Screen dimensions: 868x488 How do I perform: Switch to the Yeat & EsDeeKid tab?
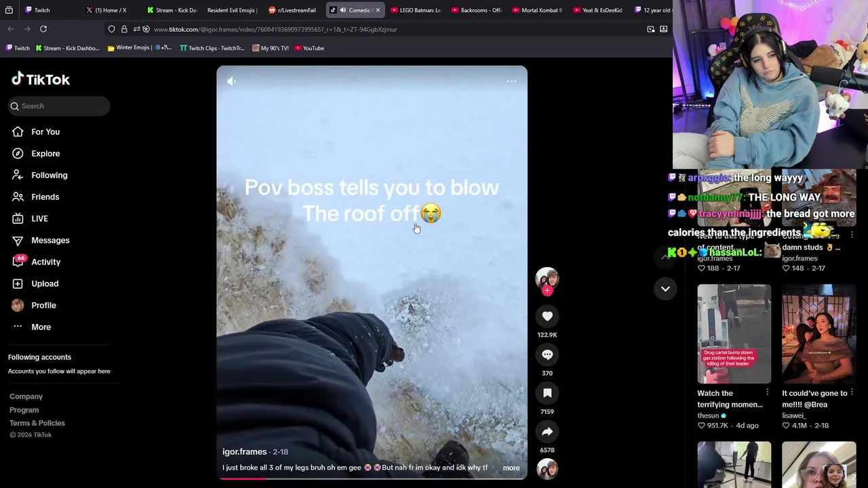click(x=597, y=10)
